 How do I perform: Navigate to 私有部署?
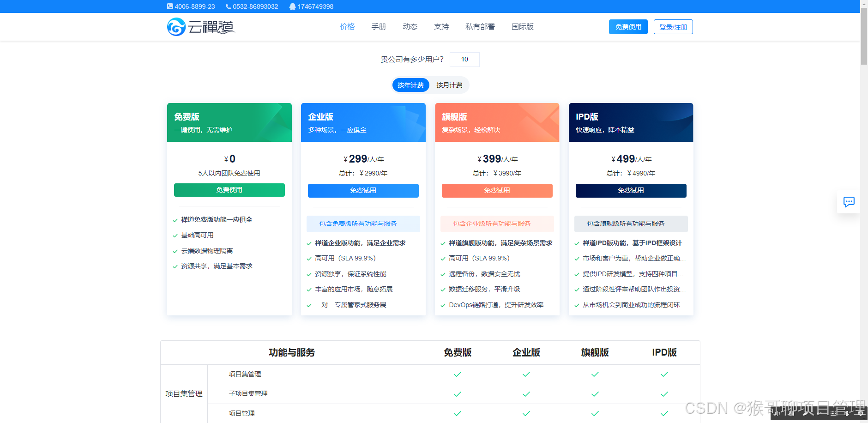coord(480,27)
